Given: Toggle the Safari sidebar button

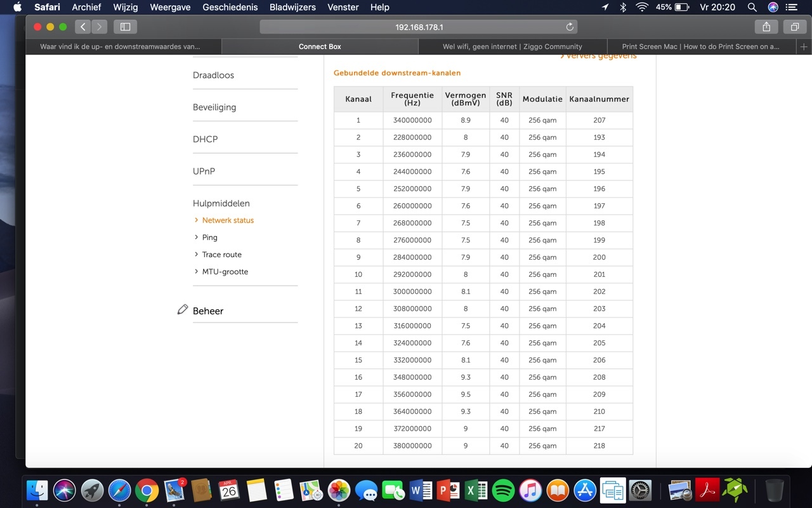Looking at the screenshot, I should click(125, 27).
